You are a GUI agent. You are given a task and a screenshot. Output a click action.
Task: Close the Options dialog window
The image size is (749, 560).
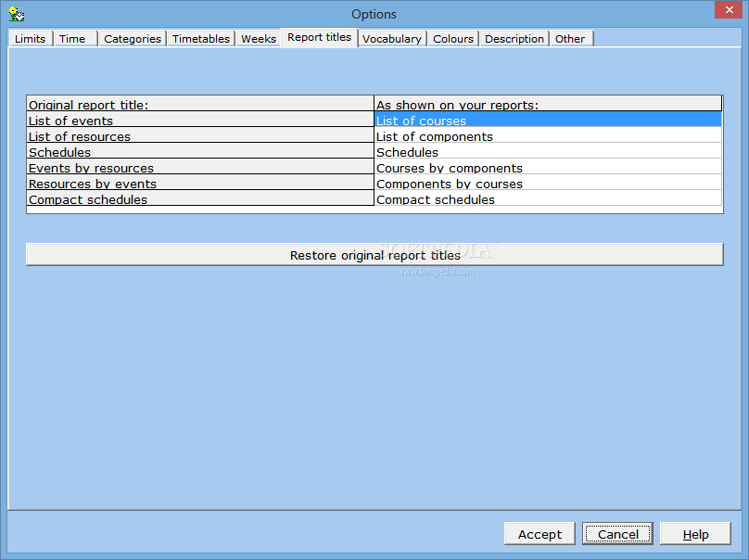(729, 9)
